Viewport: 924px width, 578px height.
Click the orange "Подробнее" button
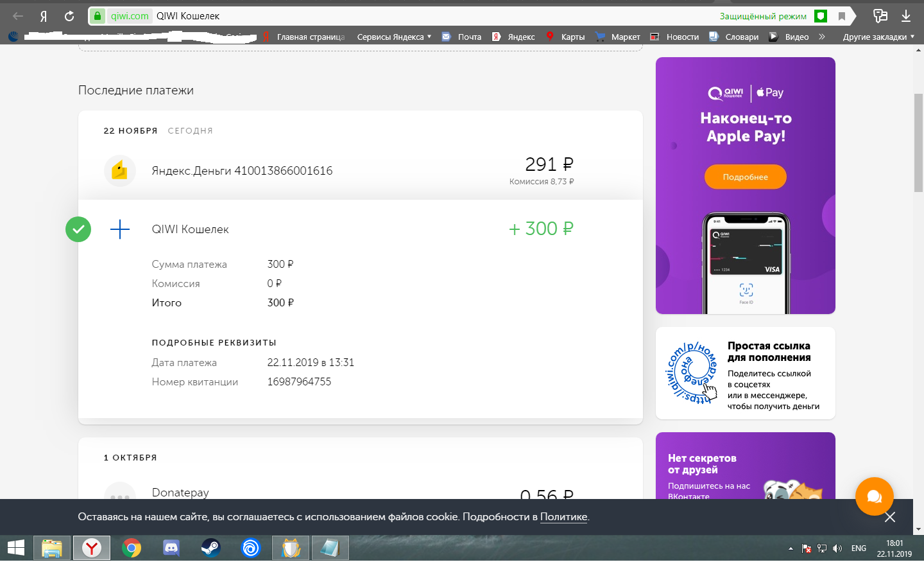pyautogui.click(x=746, y=177)
